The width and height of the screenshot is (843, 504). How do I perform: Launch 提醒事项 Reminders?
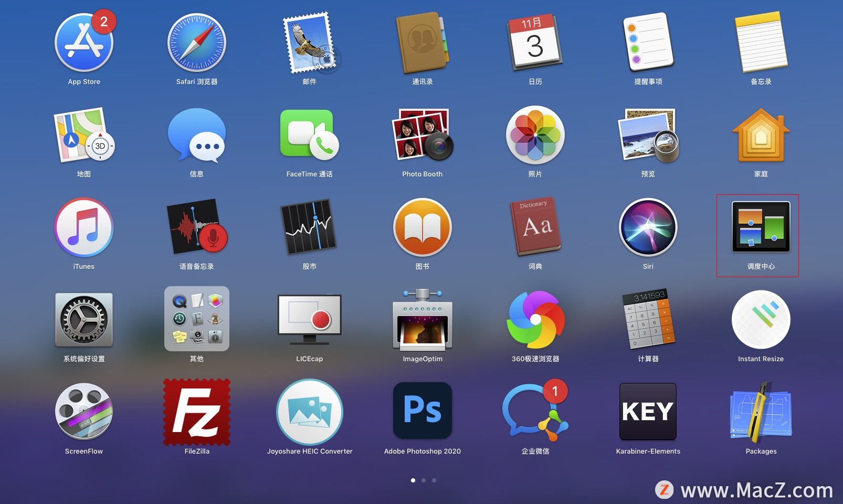648,42
